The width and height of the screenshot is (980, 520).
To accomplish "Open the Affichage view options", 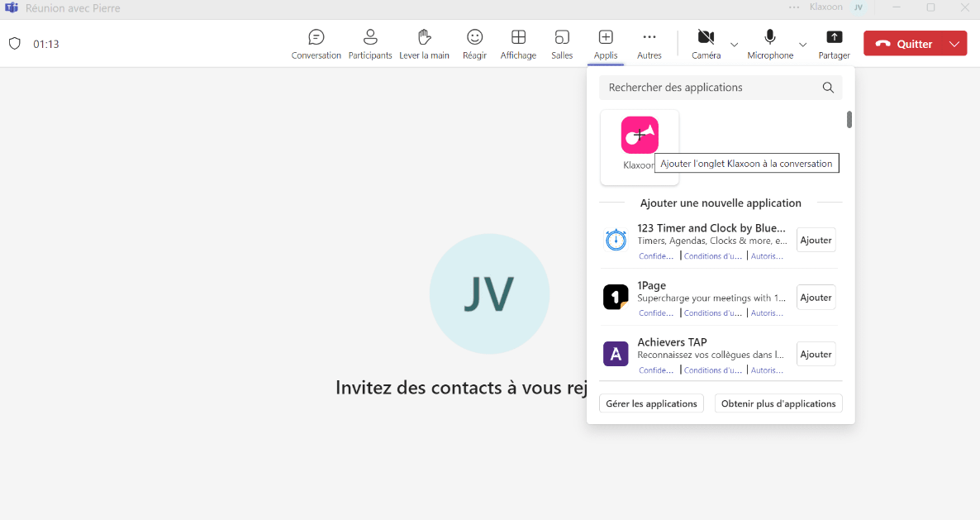I will coord(518,44).
